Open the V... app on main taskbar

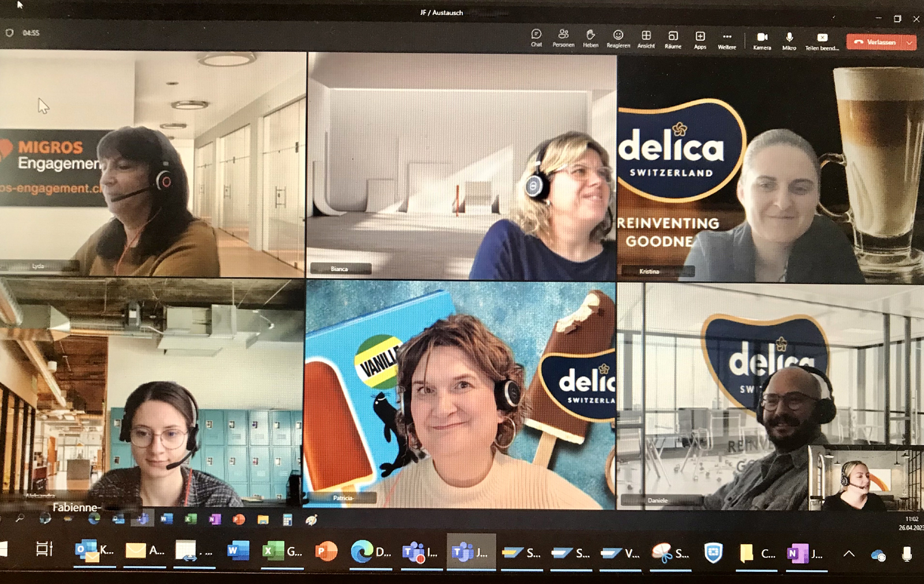(x=620, y=553)
